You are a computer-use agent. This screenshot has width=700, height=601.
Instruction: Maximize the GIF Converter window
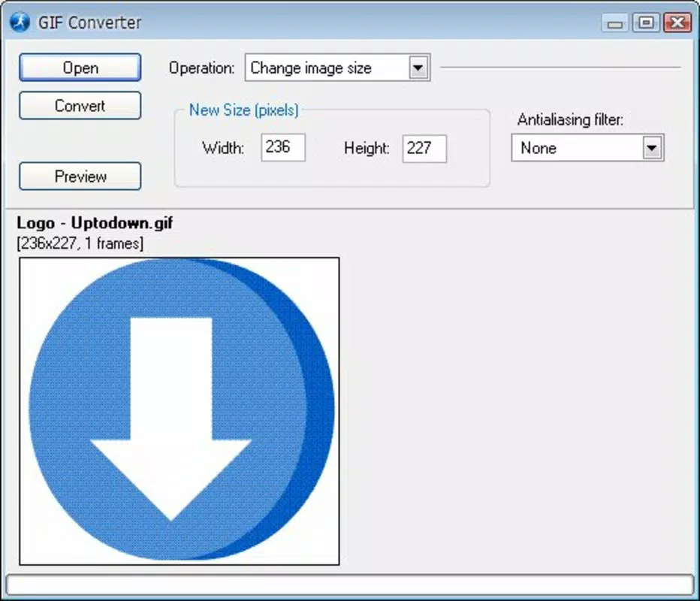(x=646, y=23)
